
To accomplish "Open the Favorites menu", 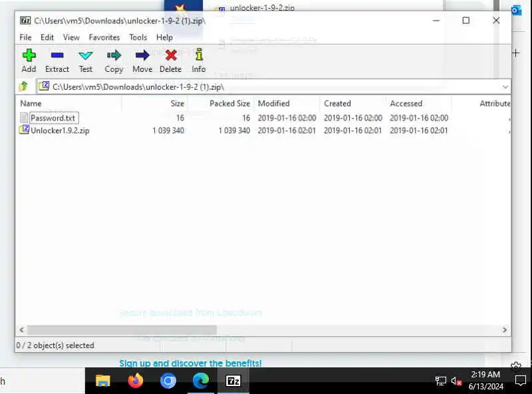I will click(x=104, y=37).
